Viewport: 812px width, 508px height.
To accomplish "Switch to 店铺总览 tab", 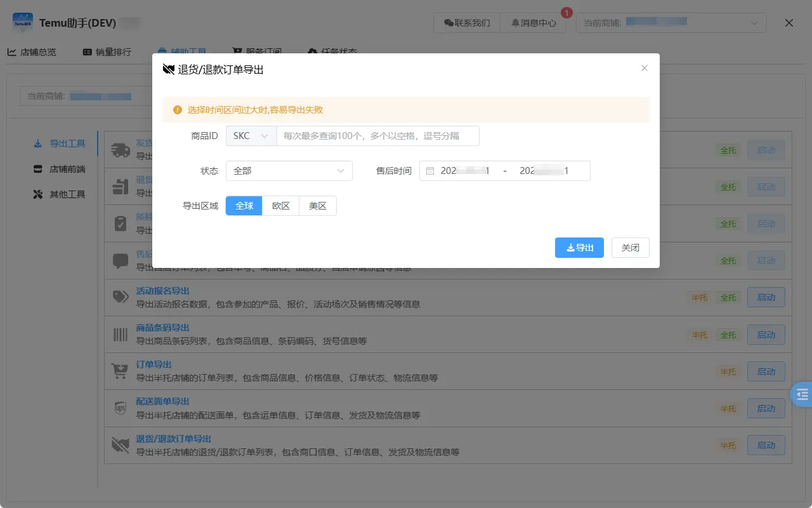I will 32,52.
